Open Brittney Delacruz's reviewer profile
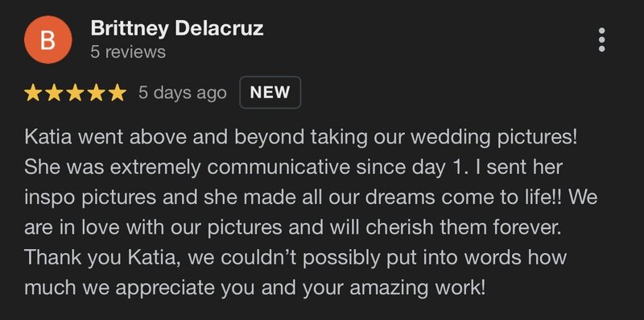The image size is (644, 320). [x=177, y=28]
